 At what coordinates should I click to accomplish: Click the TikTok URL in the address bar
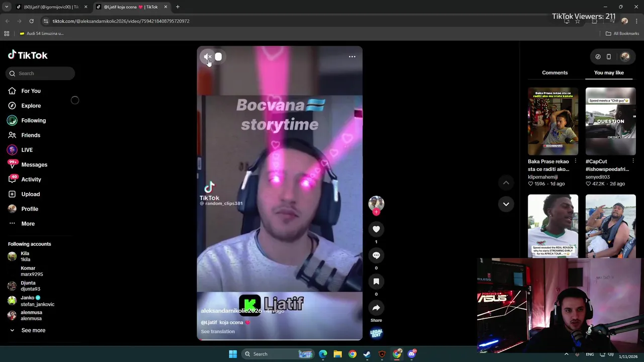pyautogui.click(x=121, y=21)
